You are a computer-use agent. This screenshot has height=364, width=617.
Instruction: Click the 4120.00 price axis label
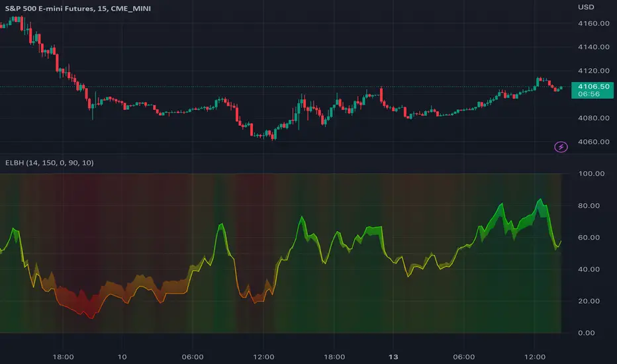click(x=593, y=70)
